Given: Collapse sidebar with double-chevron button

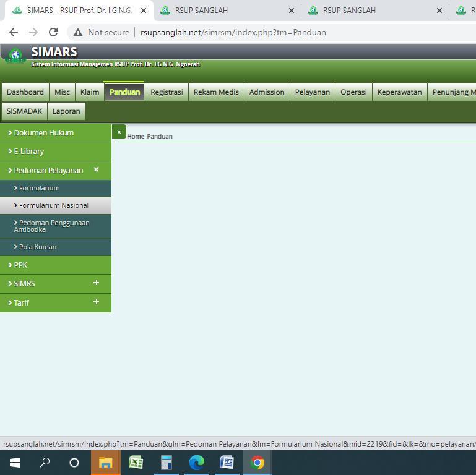Looking at the screenshot, I should tap(119, 132).
